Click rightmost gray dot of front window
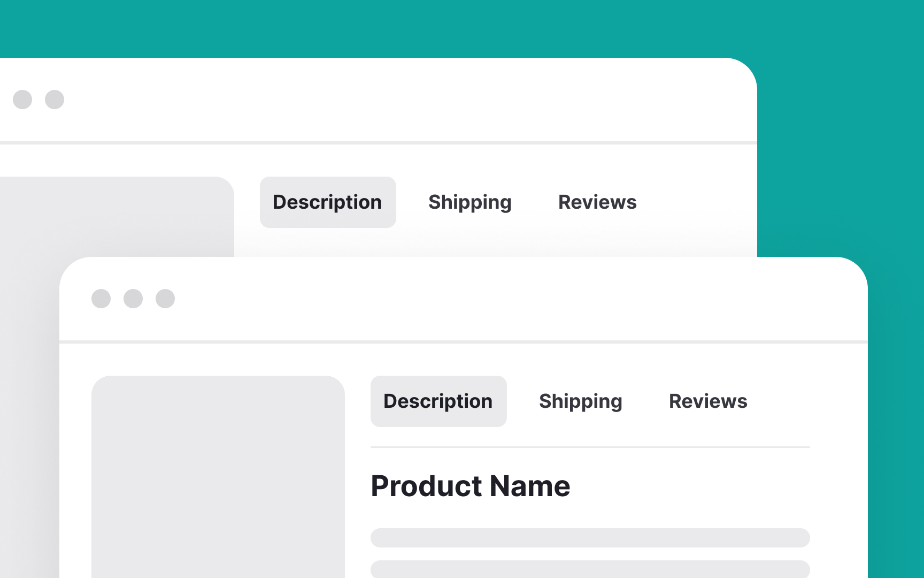The width and height of the screenshot is (924, 578). coord(165,299)
